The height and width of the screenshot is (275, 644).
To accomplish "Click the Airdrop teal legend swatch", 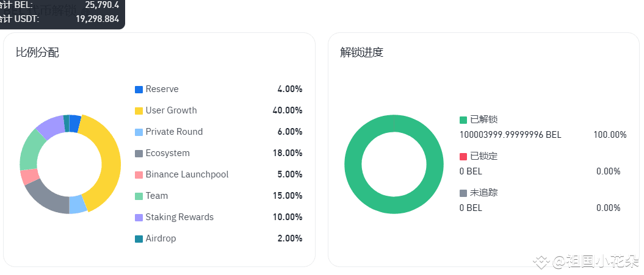I will click(139, 239).
